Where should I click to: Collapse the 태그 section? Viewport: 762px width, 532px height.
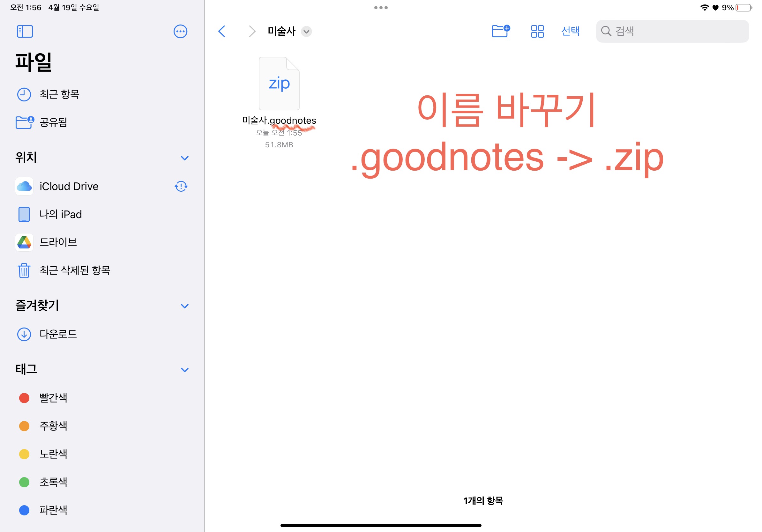tap(184, 369)
